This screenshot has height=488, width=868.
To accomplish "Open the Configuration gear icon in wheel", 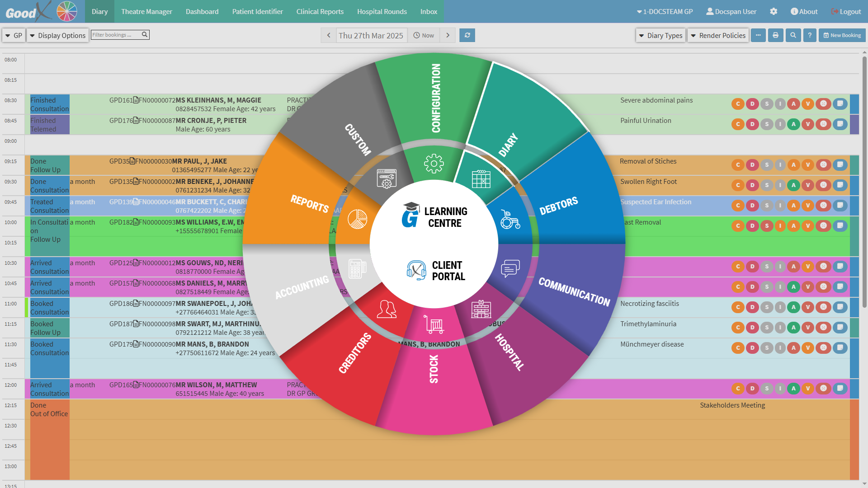I will coord(434,164).
